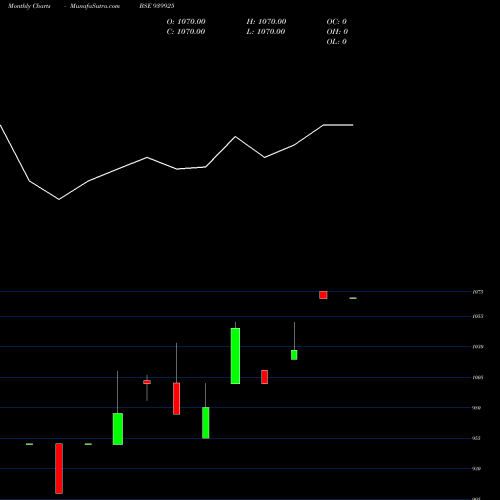This screenshot has width=500, height=500.
Task: Click the small green candle with a long upper wick
Action: 294,355
